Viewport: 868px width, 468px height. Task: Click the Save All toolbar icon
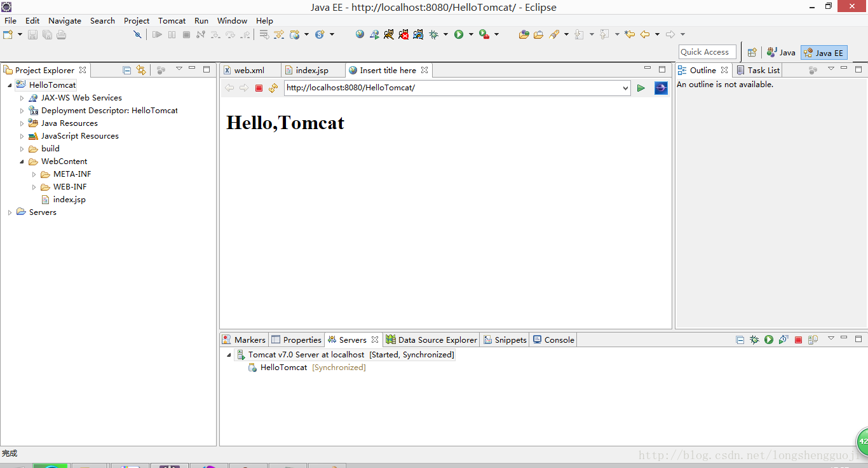(47, 34)
